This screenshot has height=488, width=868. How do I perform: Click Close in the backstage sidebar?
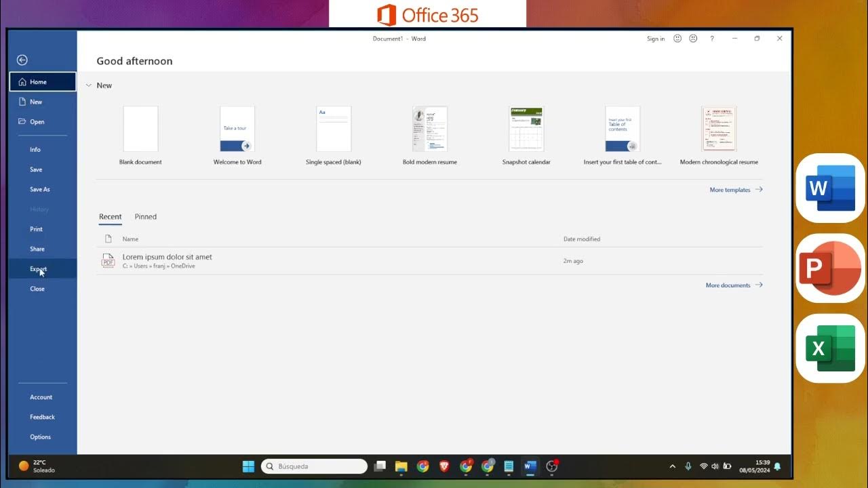43,289
